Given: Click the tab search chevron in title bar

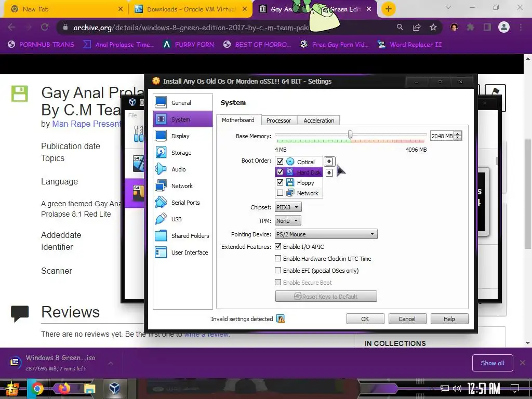Looking at the screenshot, I should click(x=448, y=7).
